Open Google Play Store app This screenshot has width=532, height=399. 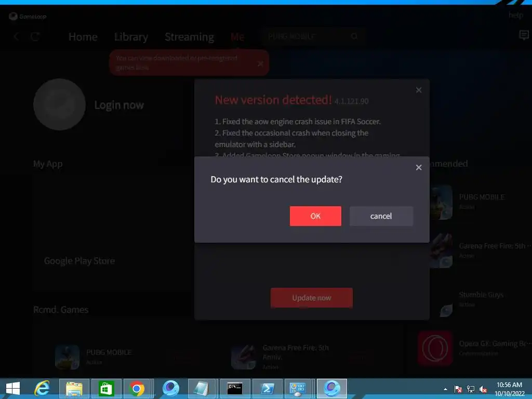[x=79, y=261]
